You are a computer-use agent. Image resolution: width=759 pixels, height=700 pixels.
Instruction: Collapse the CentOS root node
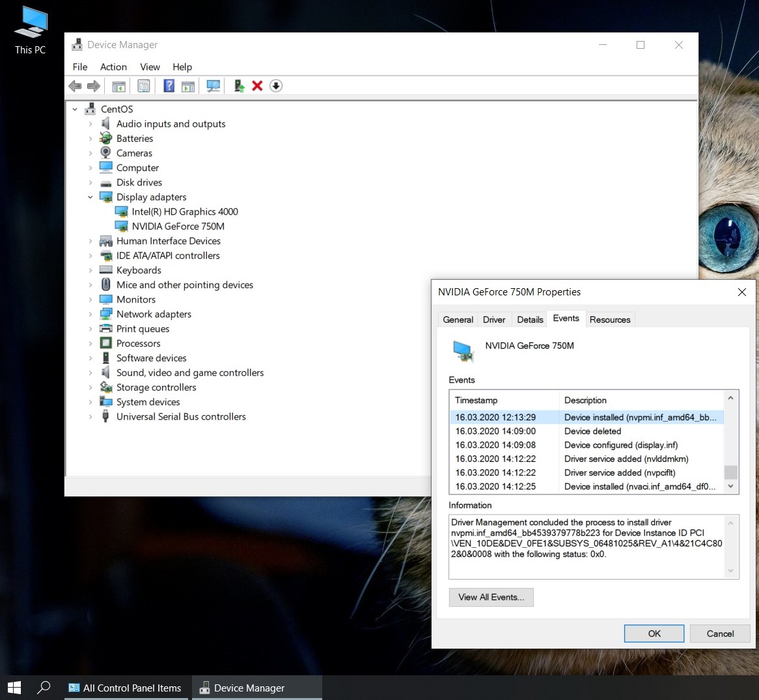(x=75, y=109)
